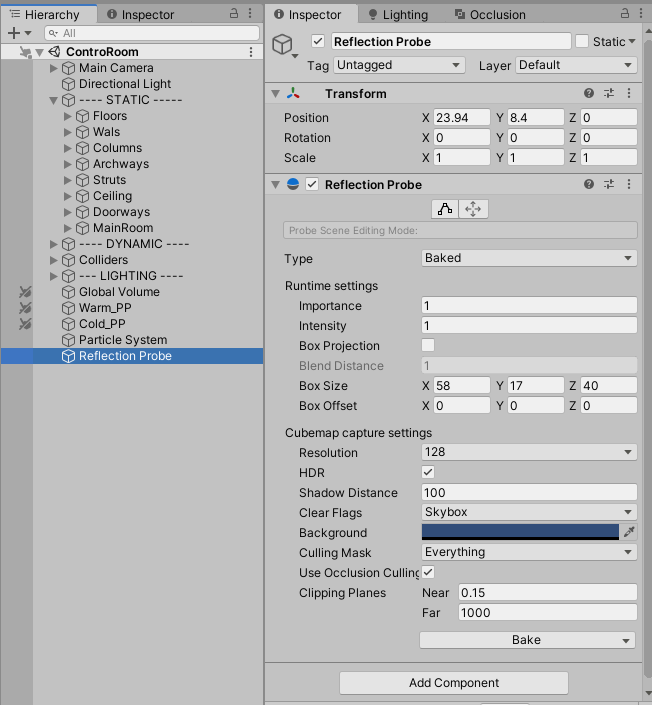Activate the edit probe bounding volume tool
652x705 pixels.
[445, 209]
